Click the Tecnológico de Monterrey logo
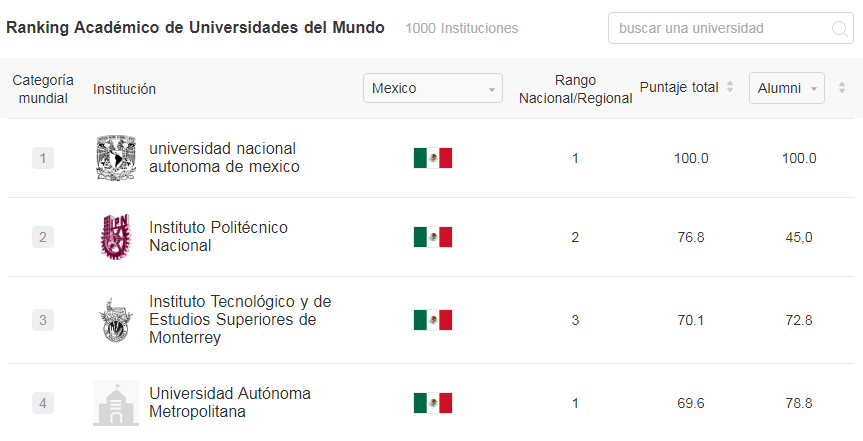 click(x=116, y=320)
